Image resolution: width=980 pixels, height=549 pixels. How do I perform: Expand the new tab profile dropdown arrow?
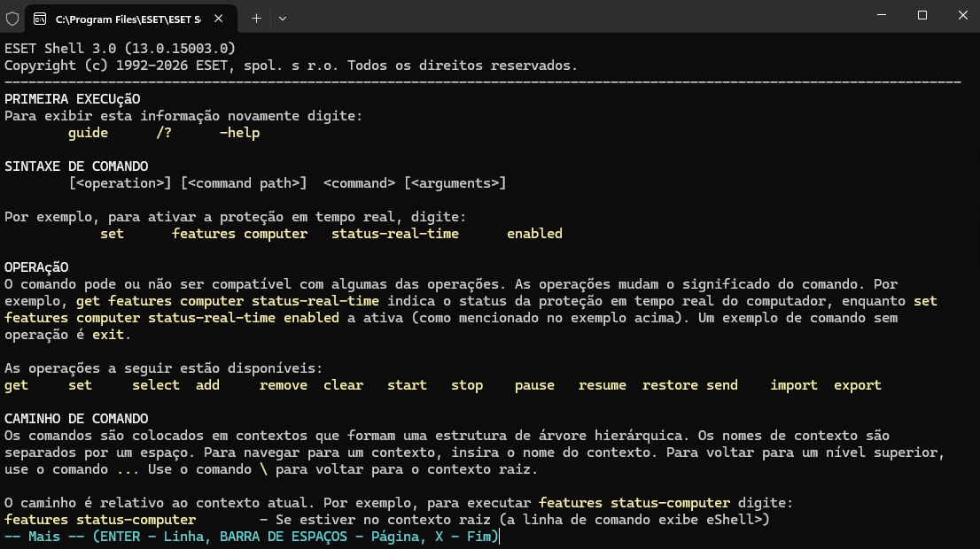pos(283,19)
